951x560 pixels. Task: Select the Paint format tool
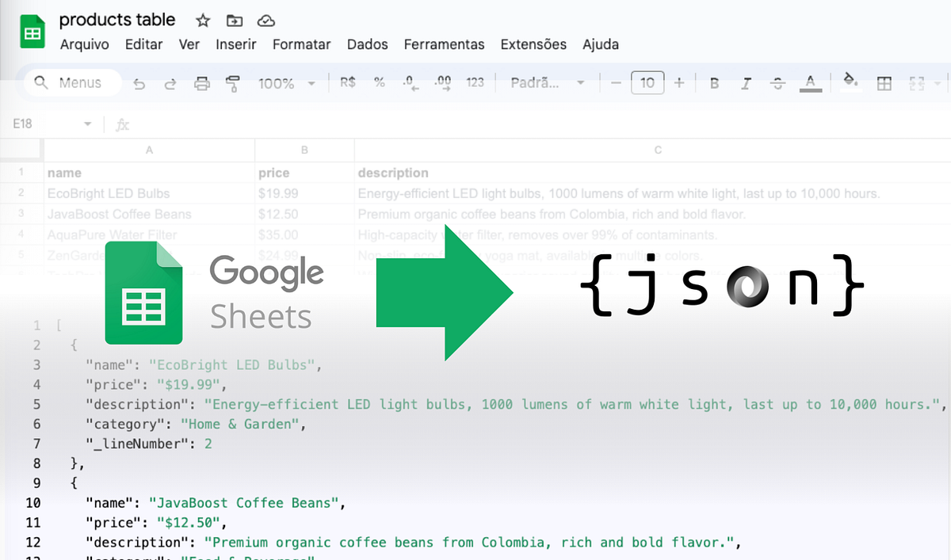coord(231,82)
